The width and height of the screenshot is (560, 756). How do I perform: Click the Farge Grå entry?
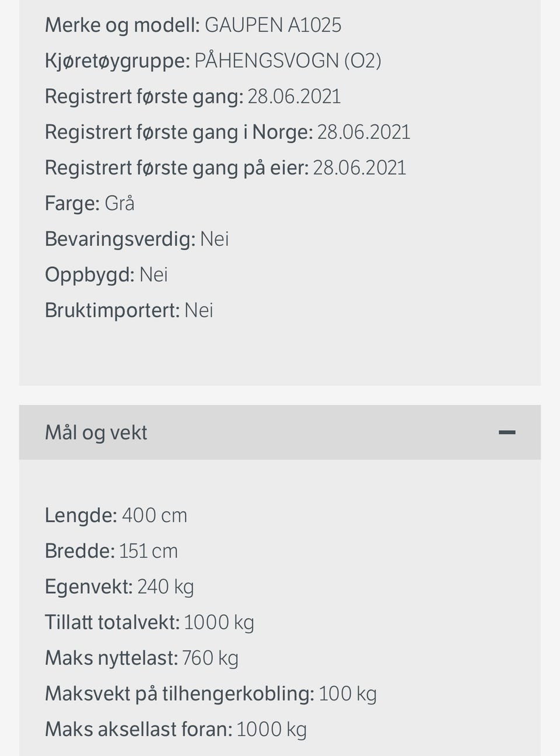tap(90, 203)
